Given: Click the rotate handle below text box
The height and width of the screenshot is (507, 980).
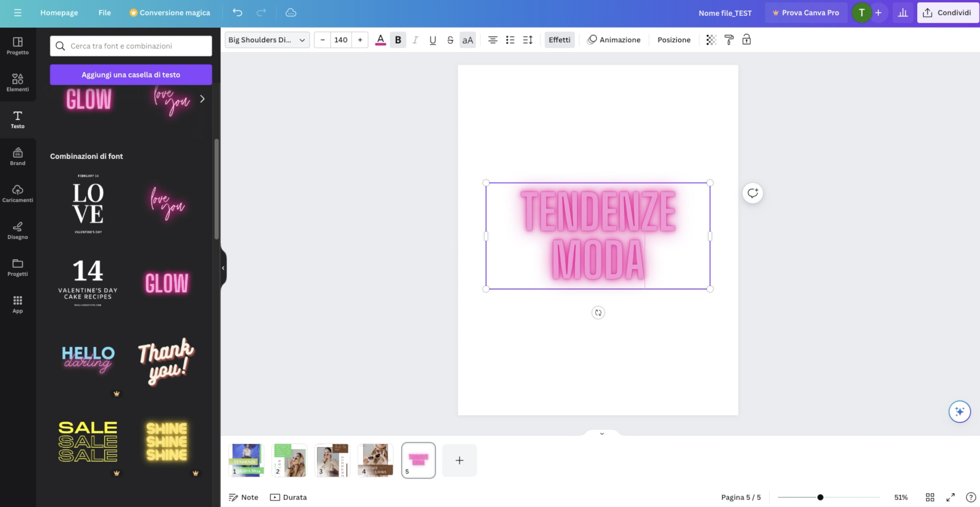Looking at the screenshot, I should click(598, 313).
